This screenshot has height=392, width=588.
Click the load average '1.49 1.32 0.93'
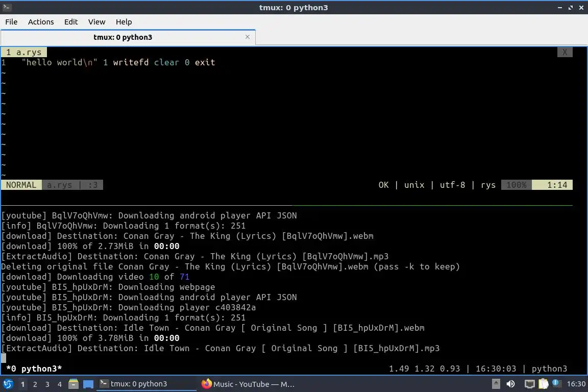click(425, 369)
